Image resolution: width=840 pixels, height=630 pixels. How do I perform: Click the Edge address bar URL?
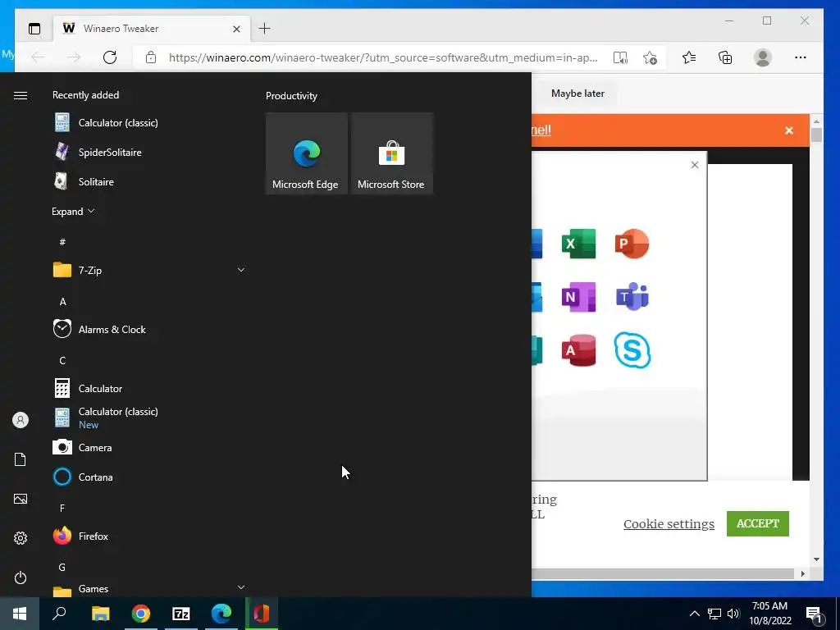(383, 57)
